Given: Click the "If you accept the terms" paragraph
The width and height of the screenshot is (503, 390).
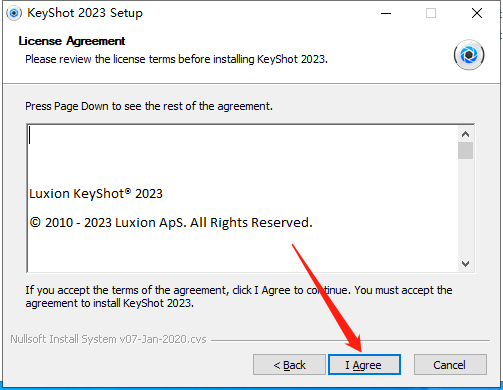Looking at the screenshot, I should [239, 296].
